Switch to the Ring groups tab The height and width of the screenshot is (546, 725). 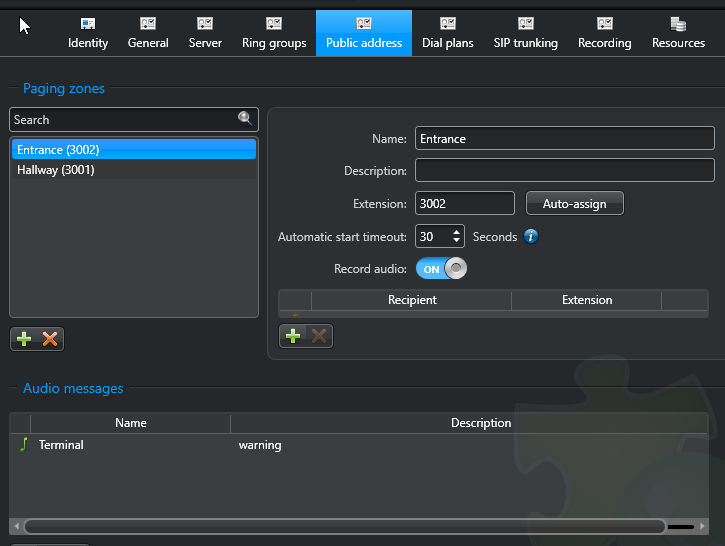point(274,33)
